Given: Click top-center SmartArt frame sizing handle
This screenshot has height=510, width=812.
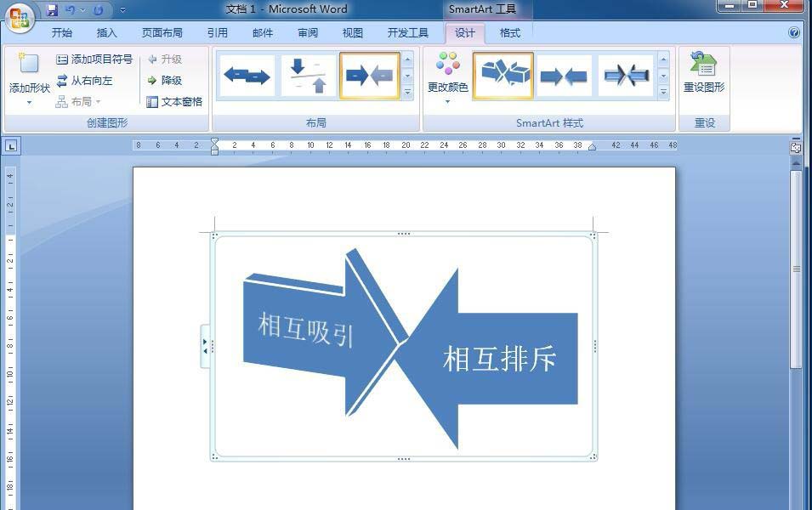Looking at the screenshot, I should point(403,234).
